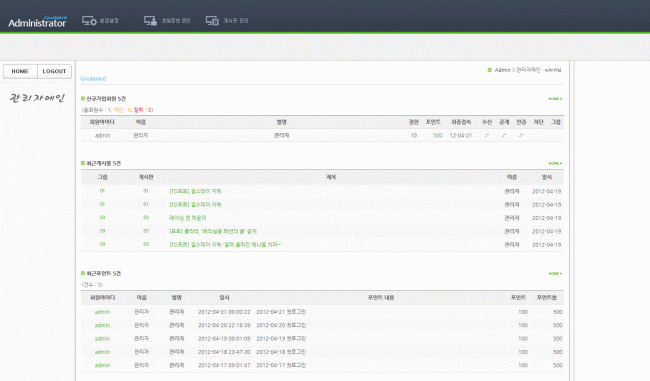Click the 2012-04-21 첫로그인 point description
This screenshot has width=650, height=381.
pos(281,312)
